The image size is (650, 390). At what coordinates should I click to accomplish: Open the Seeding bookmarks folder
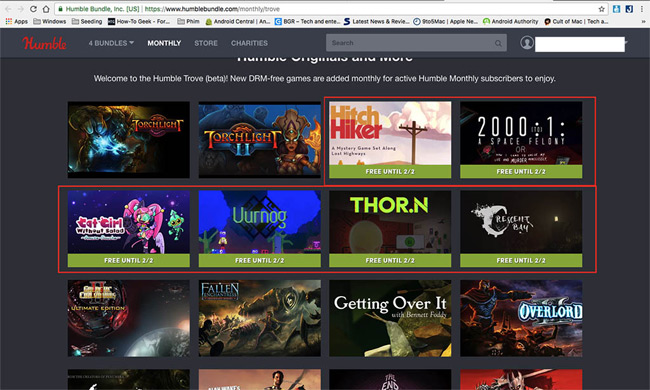(87, 21)
